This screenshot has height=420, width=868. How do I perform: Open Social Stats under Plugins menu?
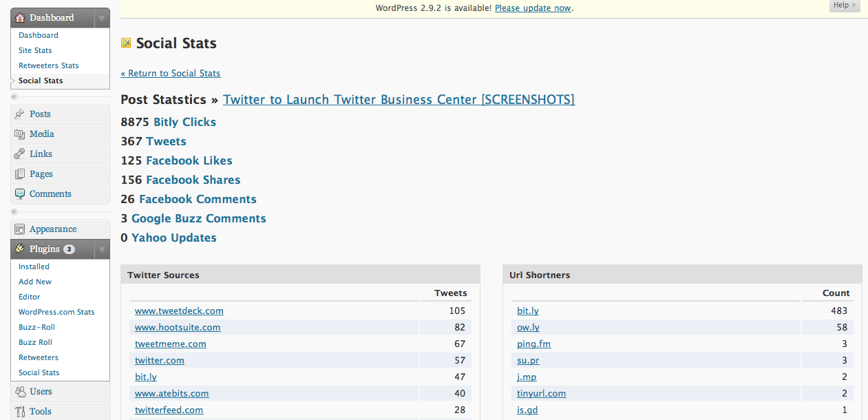[39, 372]
